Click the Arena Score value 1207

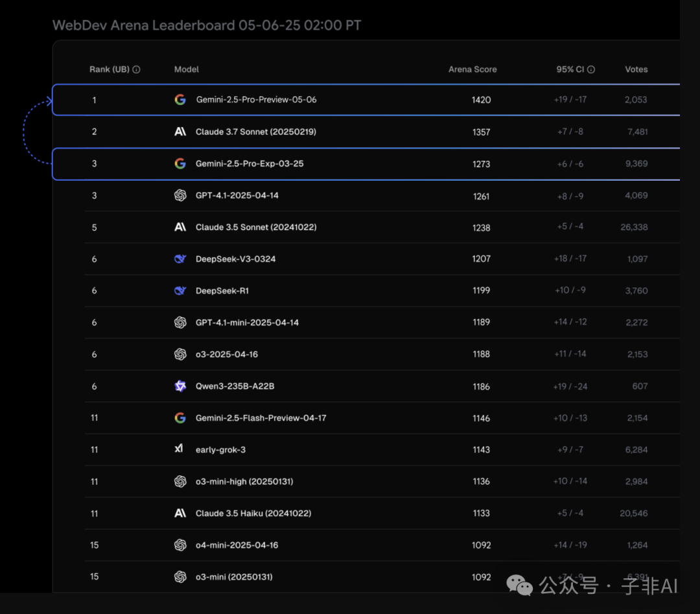click(481, 259)
